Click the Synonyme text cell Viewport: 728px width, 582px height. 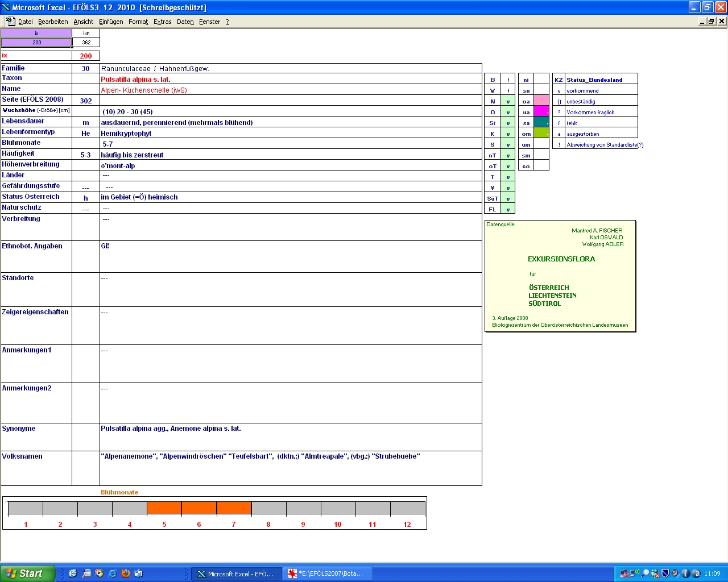(x=291, y=436)
